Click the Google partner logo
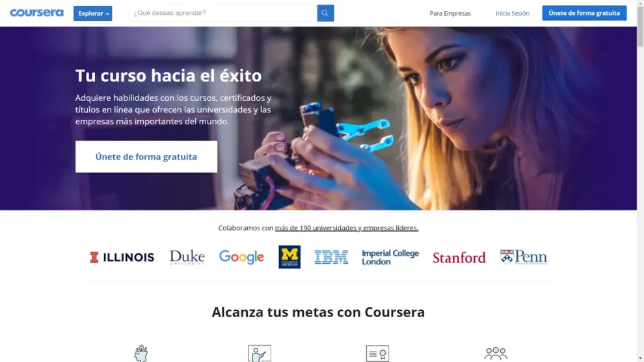 coord(241,257)
